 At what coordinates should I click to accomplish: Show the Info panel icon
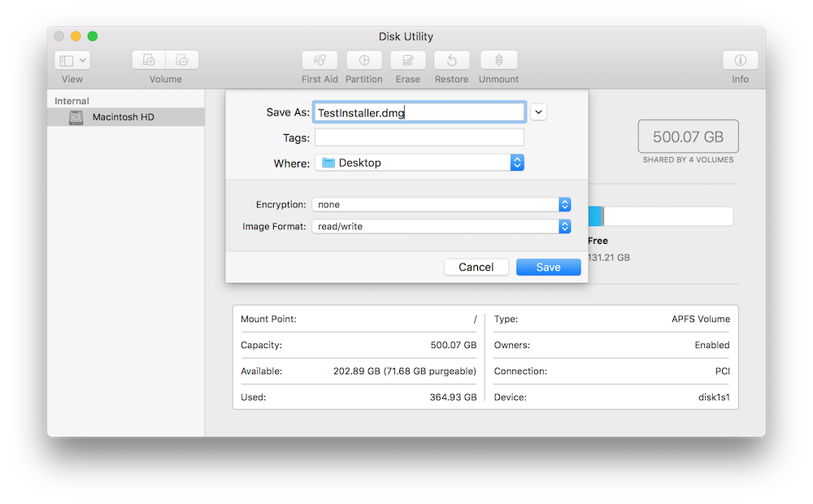[740, 60]
